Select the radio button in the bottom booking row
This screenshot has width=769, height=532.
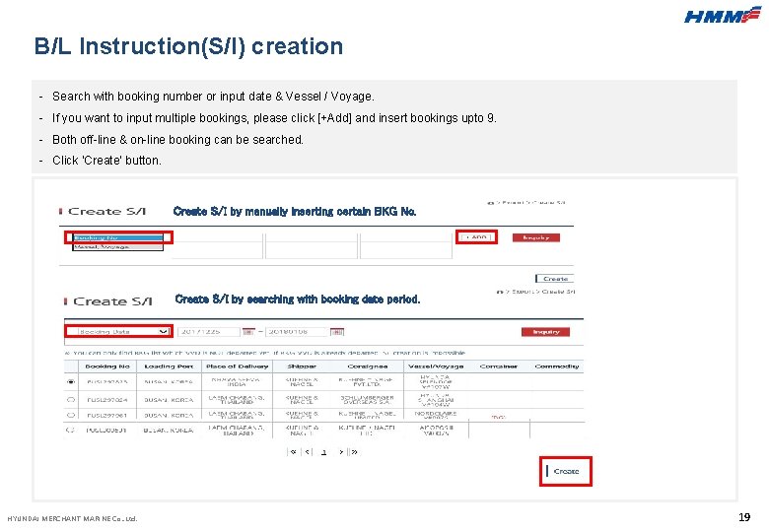[x=70, y=430]
